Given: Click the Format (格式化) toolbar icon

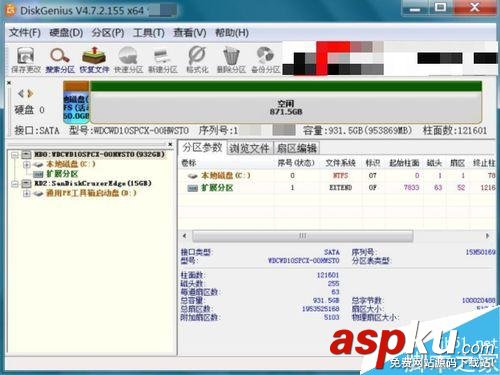Looking at the screenshot, I should click(x=197, y=60).
